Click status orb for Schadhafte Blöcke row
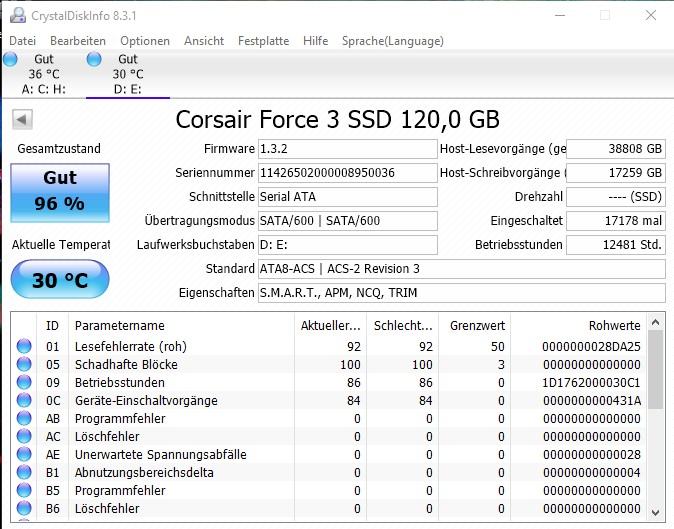The width and height of the screenshot is (674, 529). 24,364
